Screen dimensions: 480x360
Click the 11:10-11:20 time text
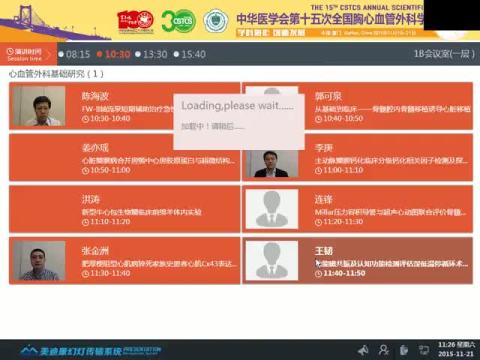[110, 222]
